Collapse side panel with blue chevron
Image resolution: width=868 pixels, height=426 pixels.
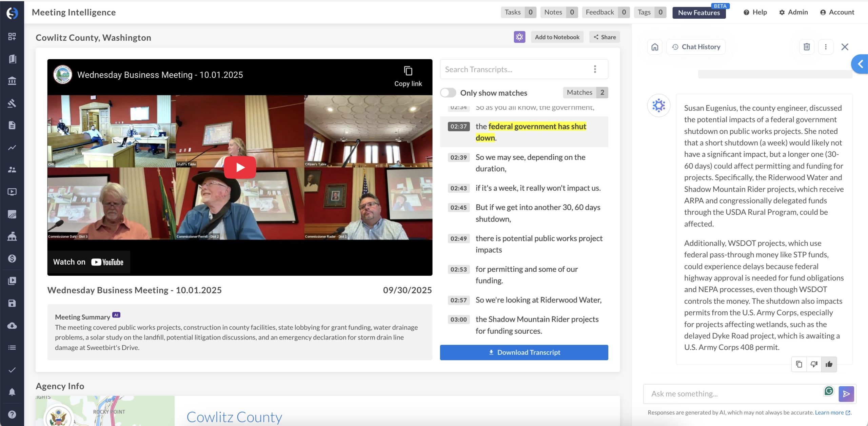860,64
